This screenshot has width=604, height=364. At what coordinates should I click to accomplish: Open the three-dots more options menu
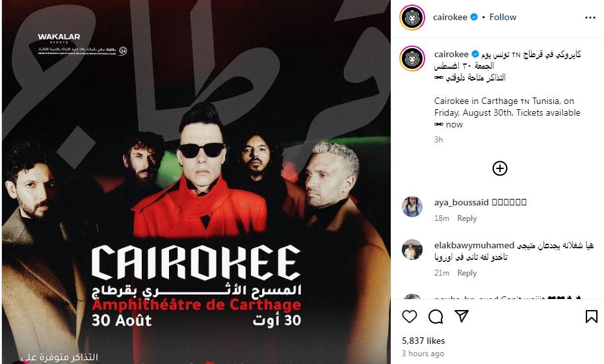tap(590, 18)
